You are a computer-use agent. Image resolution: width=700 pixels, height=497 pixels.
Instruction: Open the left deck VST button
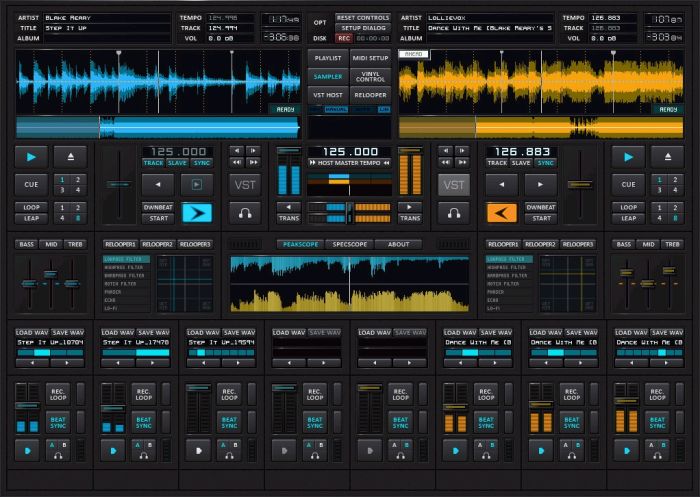coord(245,185)
